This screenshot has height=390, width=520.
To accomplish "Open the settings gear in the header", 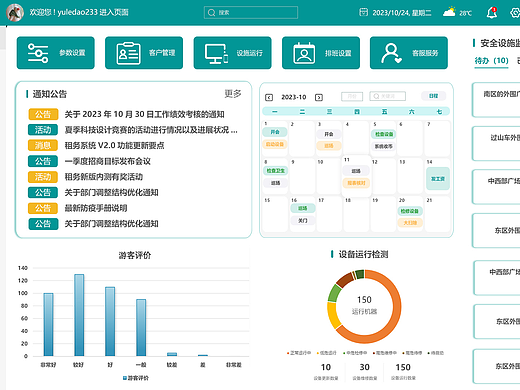I will click(x=515, y=13).
